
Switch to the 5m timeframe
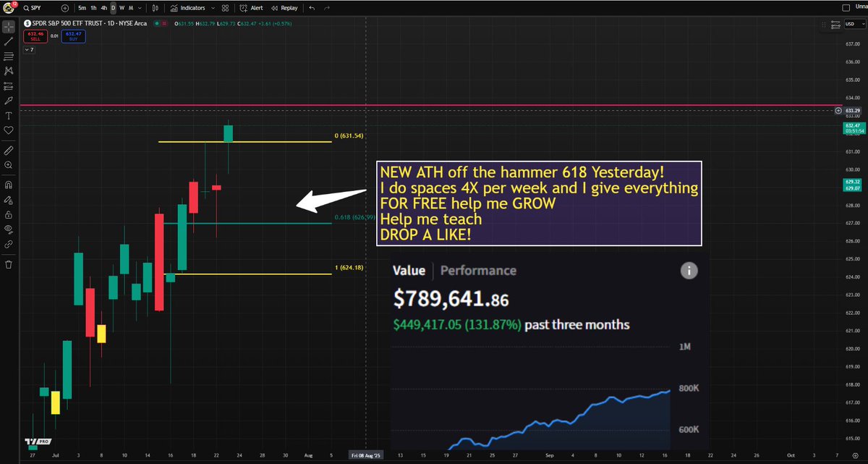tap(82, 8)
